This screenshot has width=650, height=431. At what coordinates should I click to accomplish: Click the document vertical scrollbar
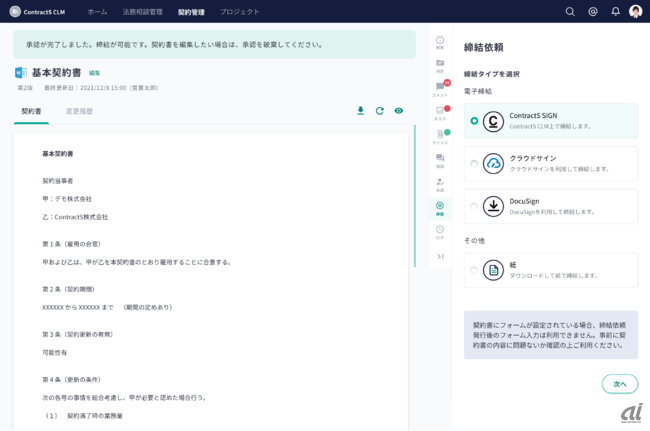tap(415, 196)
